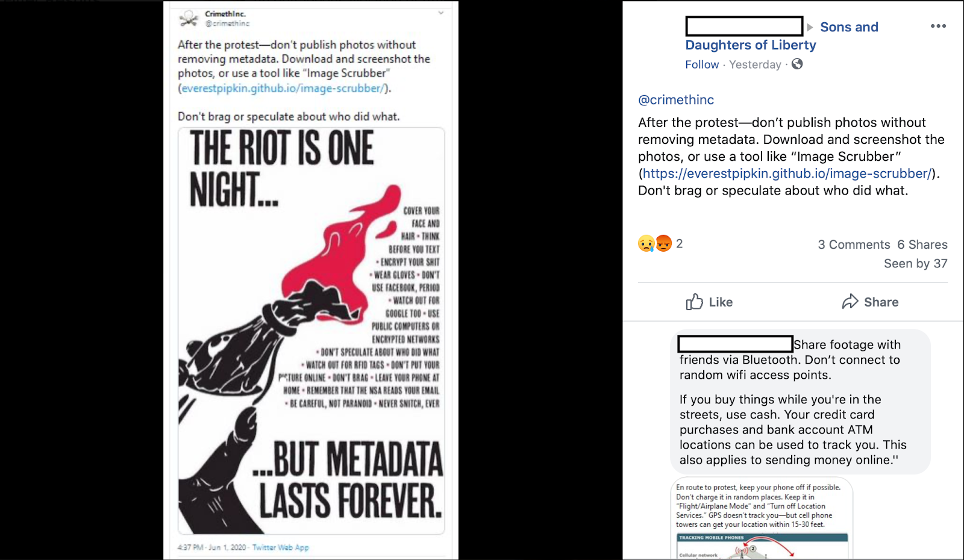Open CrimethInc skull avatar in tweet
Image resolution: width=964 pixels, height=560 pixels.
189,19
